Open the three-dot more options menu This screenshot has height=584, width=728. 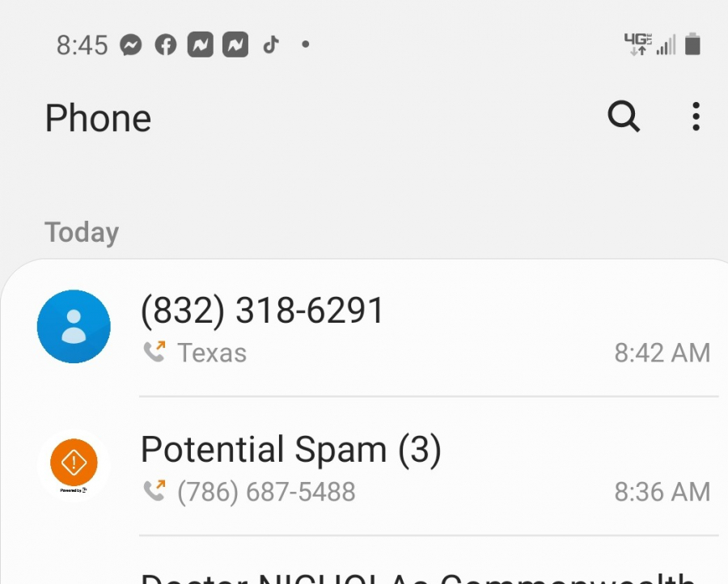point(696,116)
